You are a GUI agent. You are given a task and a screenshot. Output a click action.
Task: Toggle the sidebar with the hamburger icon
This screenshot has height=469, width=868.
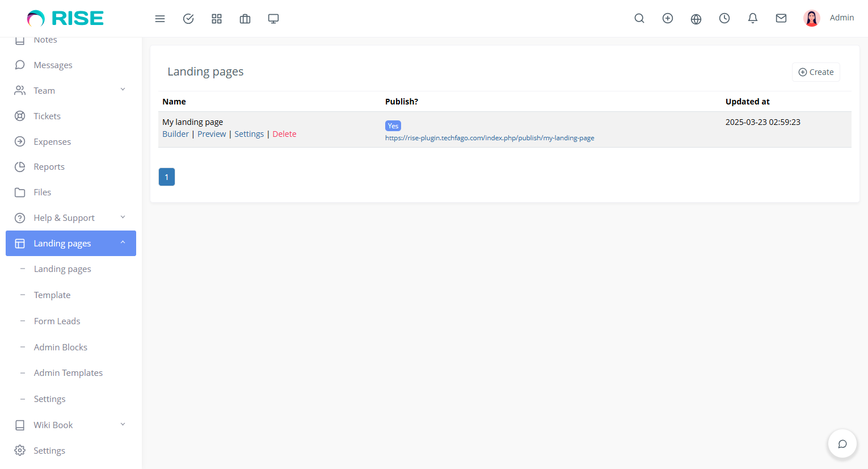159,18
